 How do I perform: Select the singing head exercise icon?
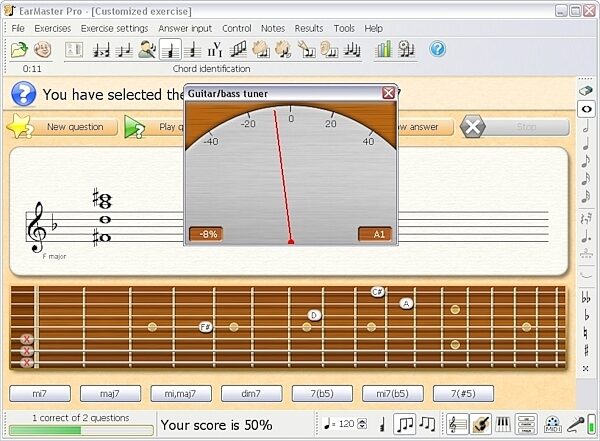(x=147, y=50)
